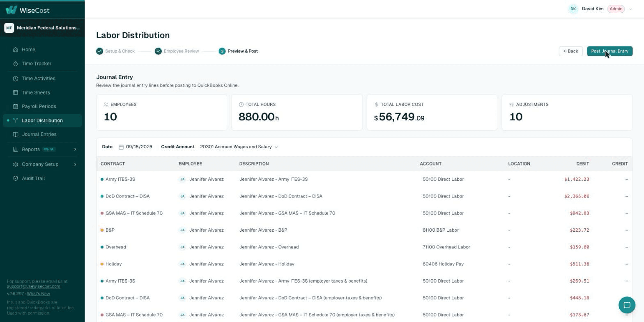Image resolution: width=644 pixels, height=322 pixels.
Task: Click the WiseCost logo
Action: [x=28, y=10]
